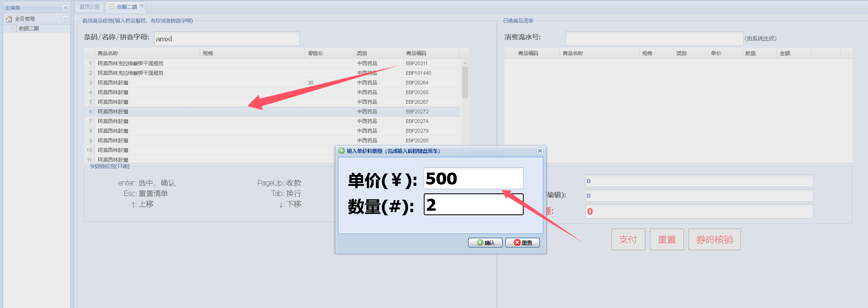
Task: Close the 输入单价和数量 dialog
Action: pos(540,151)
